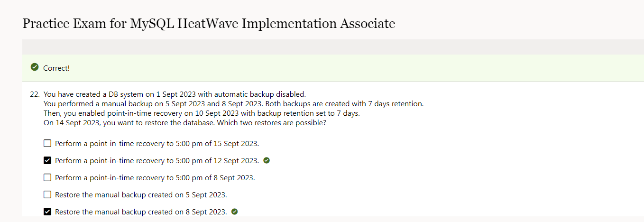Select the "Restore the manual backup created on 8 Sept 2023" label
The image size is (644, 222).
pos(141,212)
